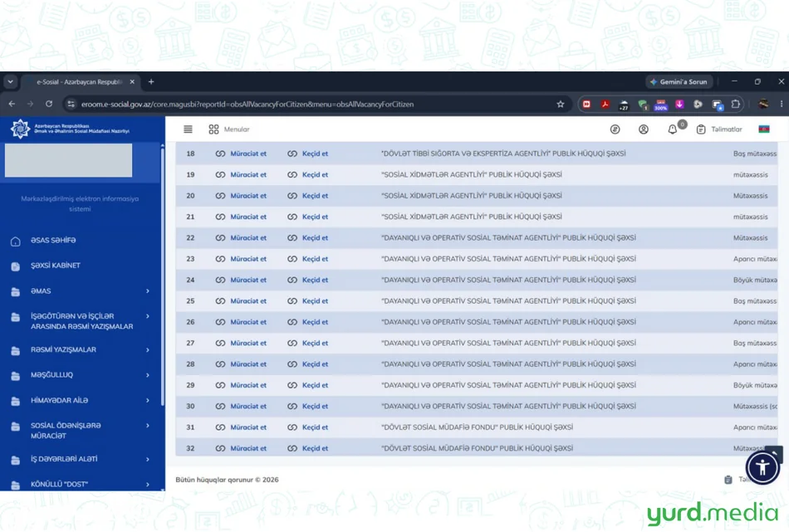Open the Chrome three-dot menu
Screen dimensions: 789x532
click(782, 104)
